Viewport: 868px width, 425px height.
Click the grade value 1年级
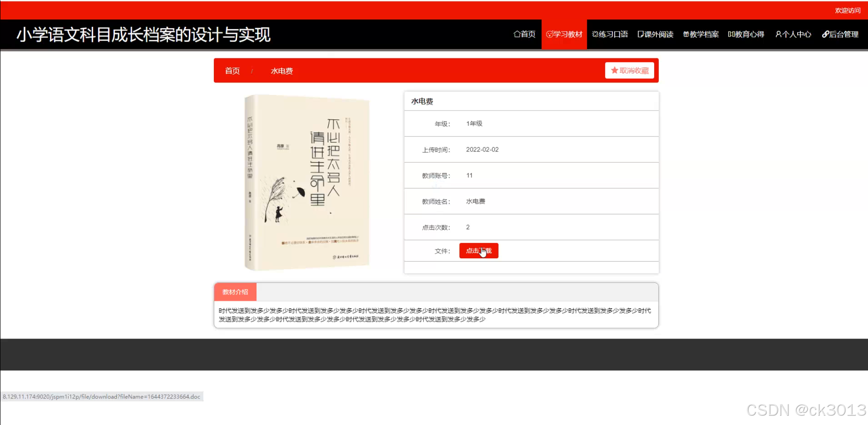(x=474, y=124)
